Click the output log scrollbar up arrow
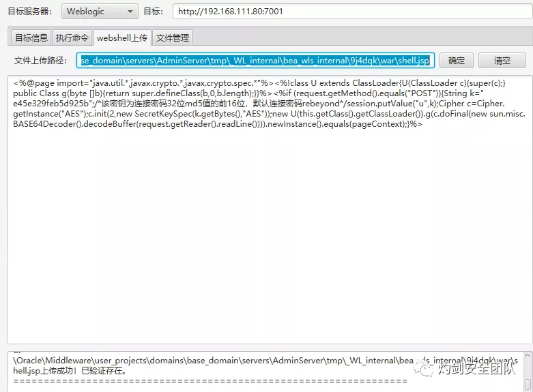Screen dimensions: 533x392 tap(528, 355)
